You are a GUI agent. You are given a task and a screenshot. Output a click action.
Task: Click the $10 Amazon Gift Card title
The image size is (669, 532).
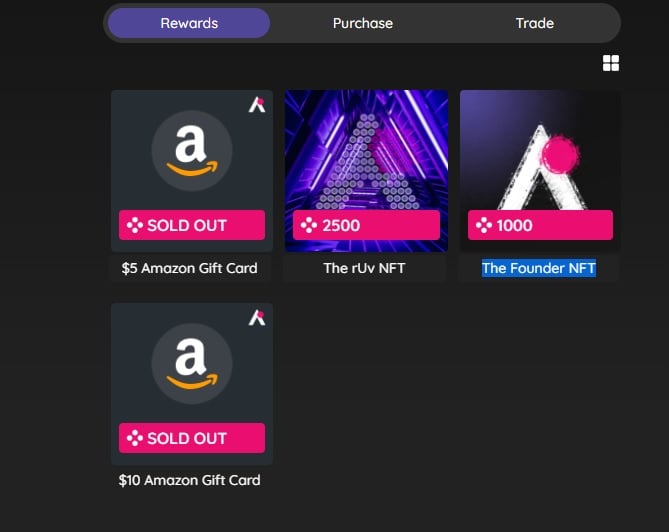pos(189,480)
